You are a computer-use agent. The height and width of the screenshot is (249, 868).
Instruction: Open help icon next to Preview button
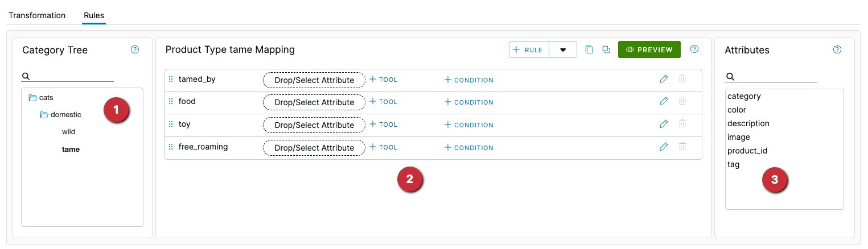[694, 49]
